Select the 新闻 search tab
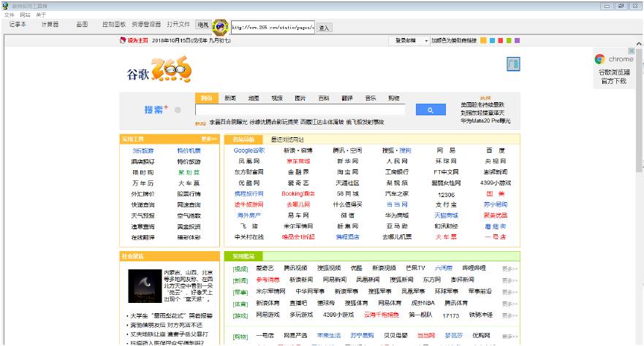Image resolution: width=644 pixels, height=346 pixels. pyautogui.click(x=230, y=99)
